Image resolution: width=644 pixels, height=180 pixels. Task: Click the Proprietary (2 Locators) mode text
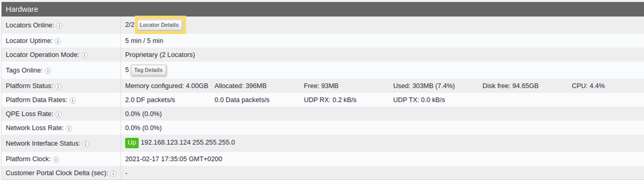click(x=160, y=55)
